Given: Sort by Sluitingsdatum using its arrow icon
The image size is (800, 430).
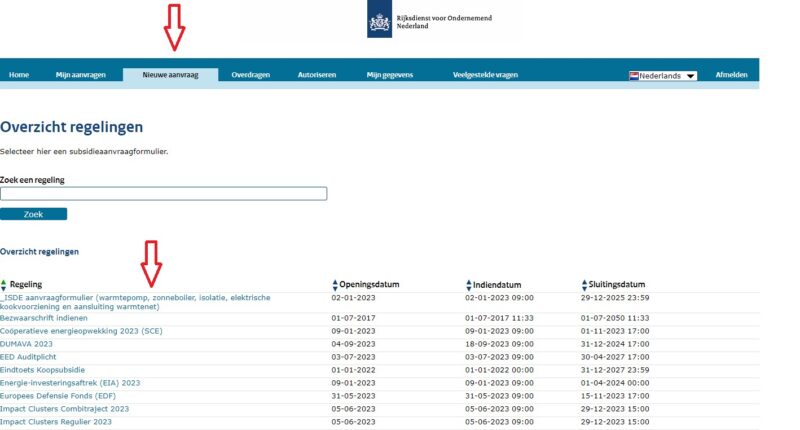Looking at the screenshot, I should point(585,285).
